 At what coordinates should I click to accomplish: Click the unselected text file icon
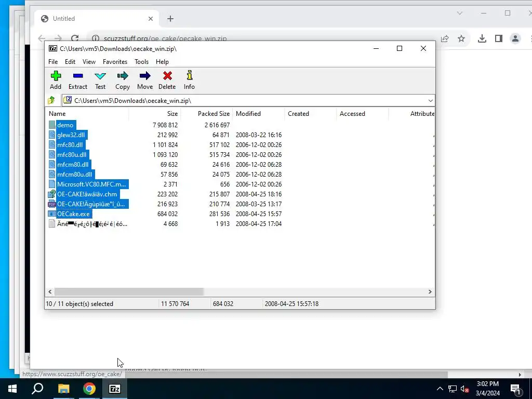pos(51,223)
